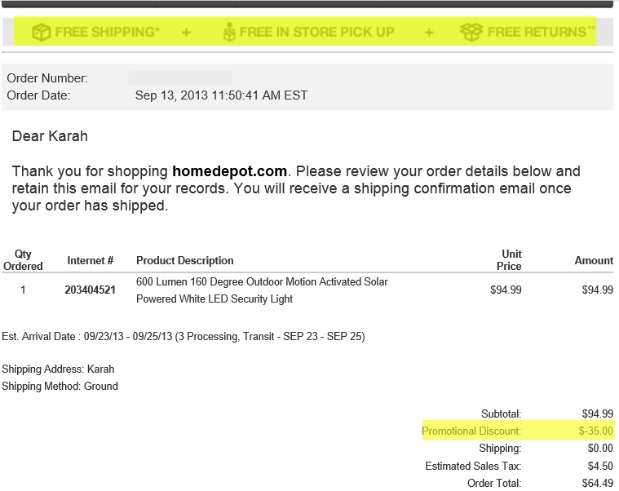Screen dimensions: 619x491
Task: Click the Free Returns package icon
Action: pyautogui.click(x=472, y=33)
